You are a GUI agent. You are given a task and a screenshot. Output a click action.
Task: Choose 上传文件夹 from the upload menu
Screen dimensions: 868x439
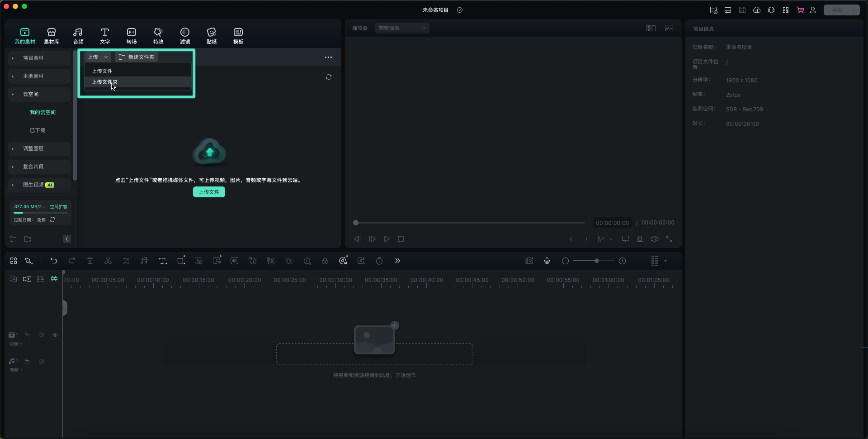pos(105,82)
